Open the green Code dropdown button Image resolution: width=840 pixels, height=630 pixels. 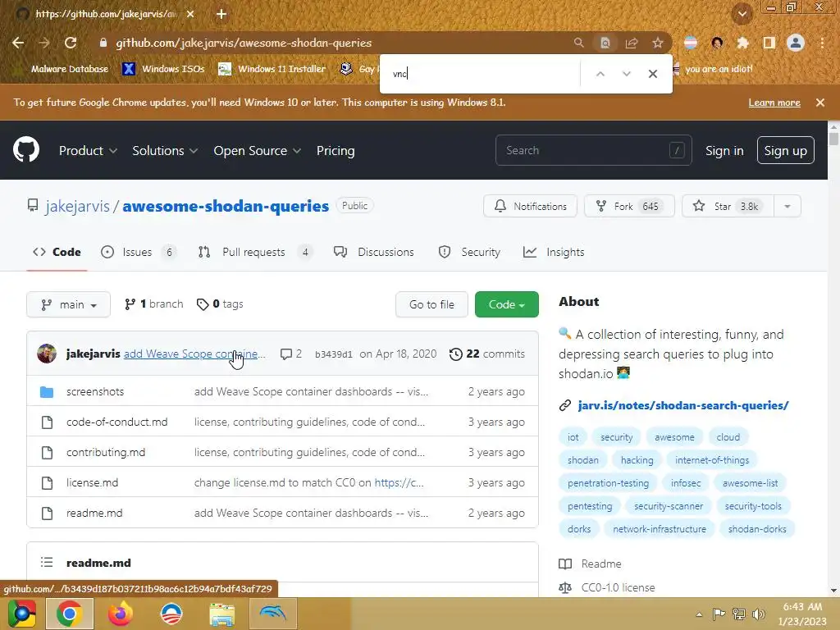(506, 304)
